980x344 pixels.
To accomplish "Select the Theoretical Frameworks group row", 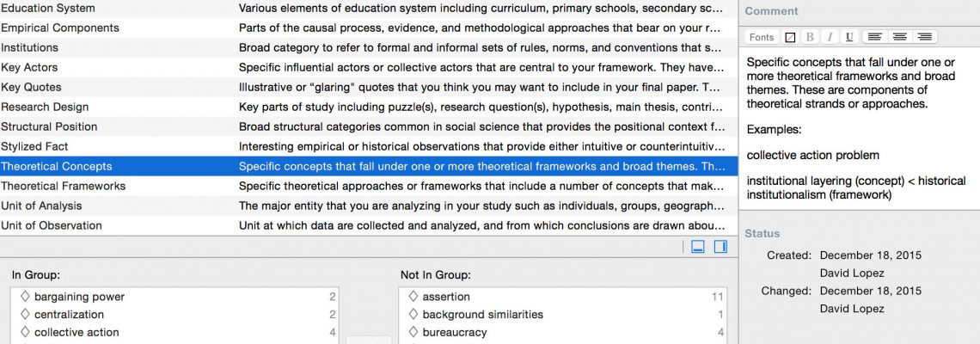I will pos(369,186).
